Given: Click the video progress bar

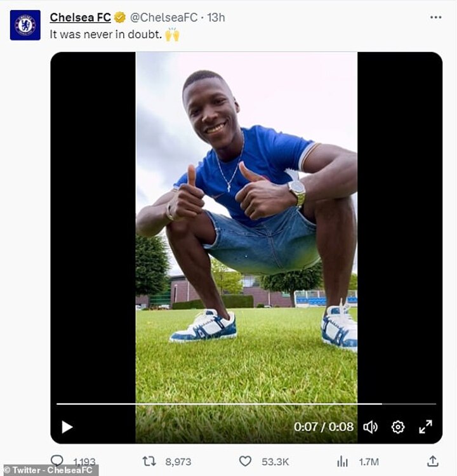Looking at the screenshot, I should 246,404.
